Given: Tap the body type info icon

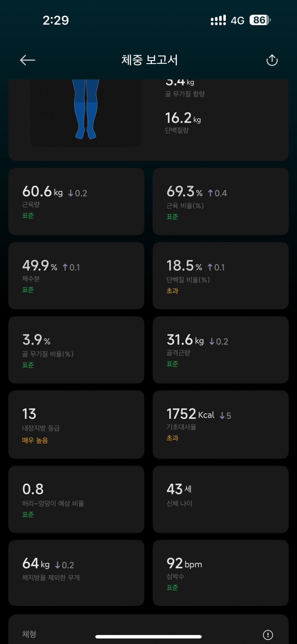Looking at the screenshot, I should click(268, 634).
